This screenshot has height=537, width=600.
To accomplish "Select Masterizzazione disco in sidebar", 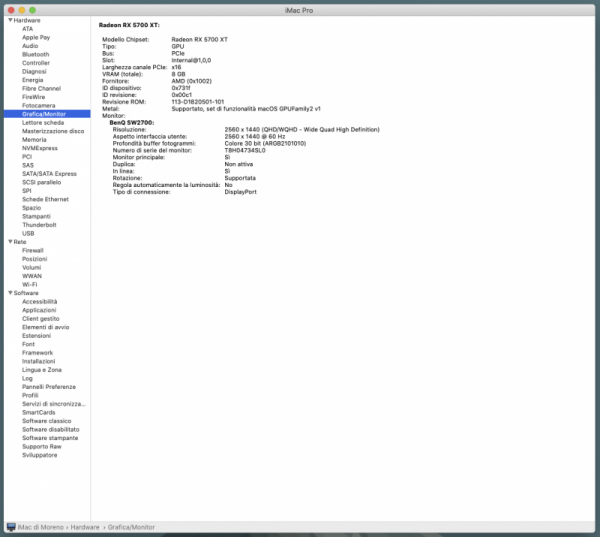I will 53,131.
